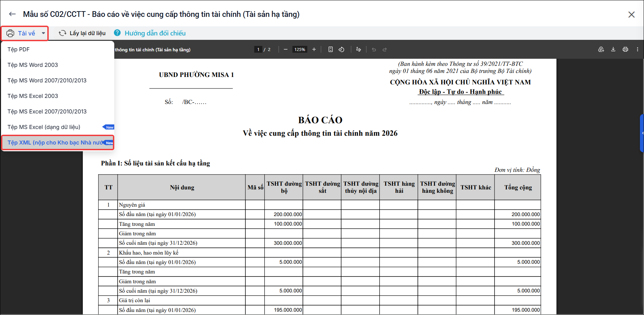Click the TSHT khác column header

point(476,187)
